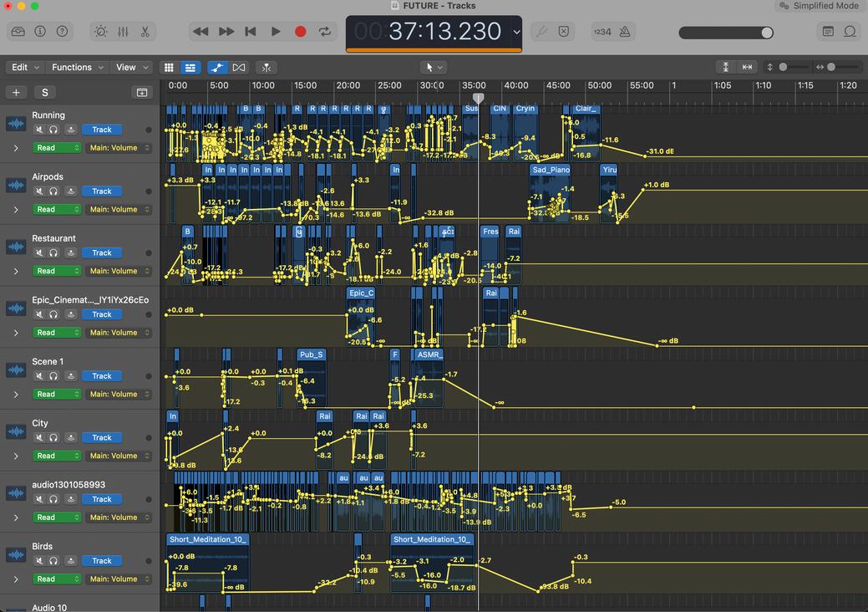Toggle Flex view icon
The image size is (868, 612).
[239, 68]
